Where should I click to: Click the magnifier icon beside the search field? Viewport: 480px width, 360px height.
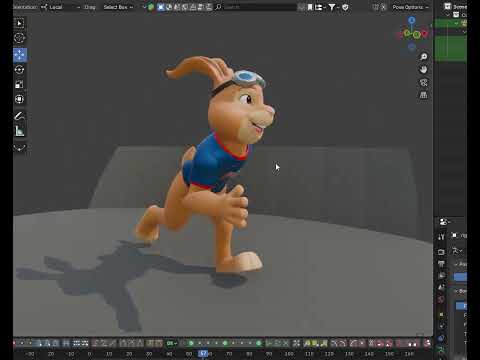pos(218,7)
